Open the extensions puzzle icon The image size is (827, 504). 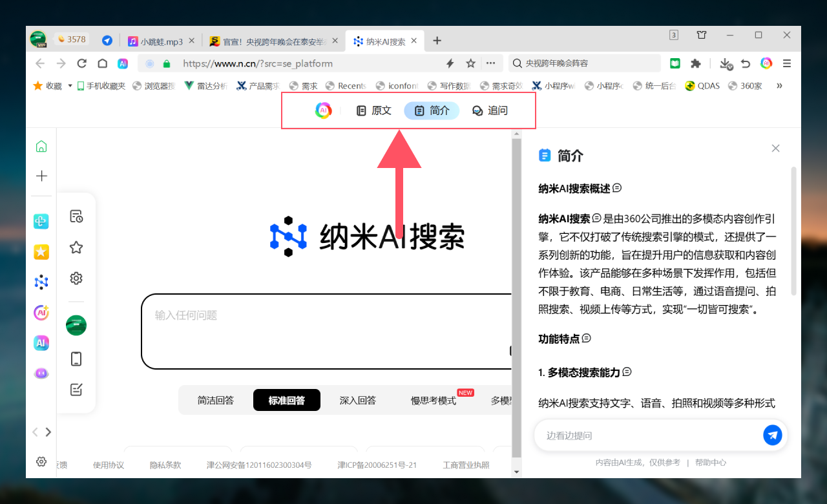[696, 63]
